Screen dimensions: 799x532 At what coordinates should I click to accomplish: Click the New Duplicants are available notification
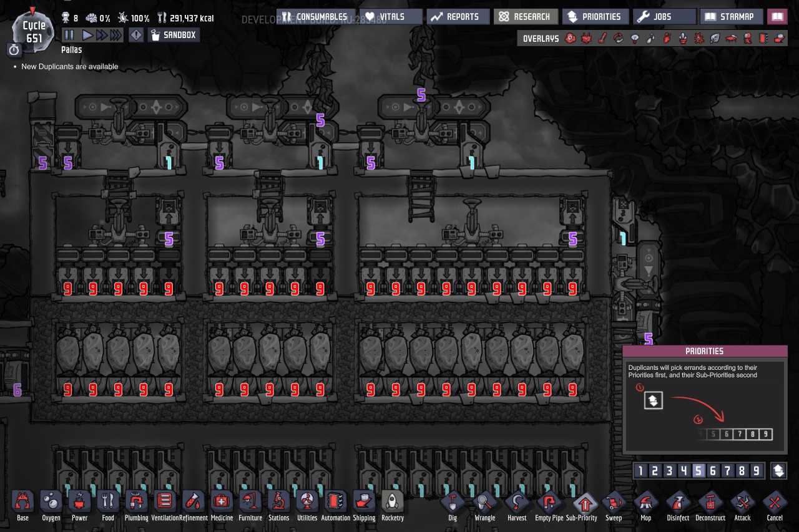point(69,67)
